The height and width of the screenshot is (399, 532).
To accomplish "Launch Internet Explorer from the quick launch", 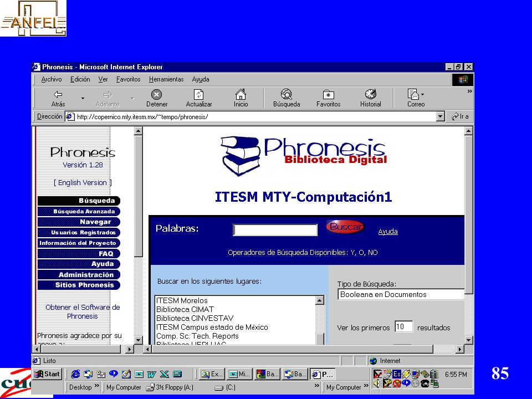I will (x=75, y=374).
